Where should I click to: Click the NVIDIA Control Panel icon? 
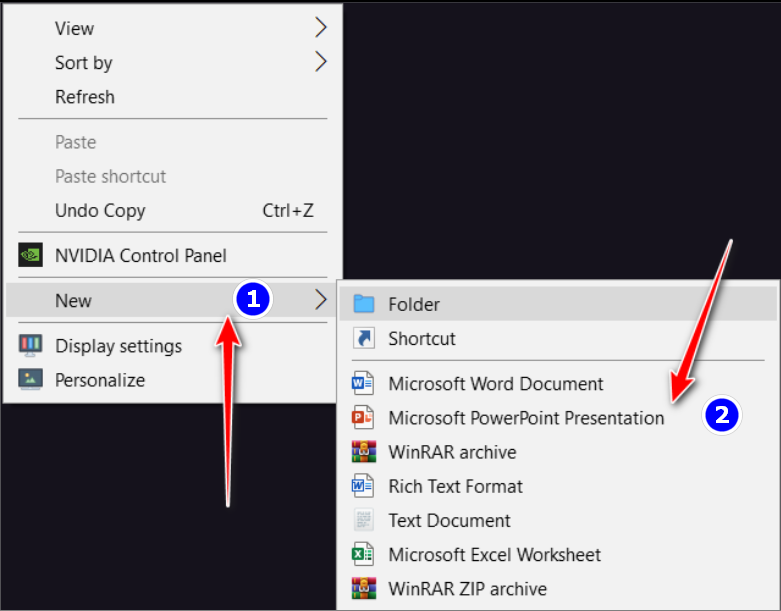pos(31,256)
